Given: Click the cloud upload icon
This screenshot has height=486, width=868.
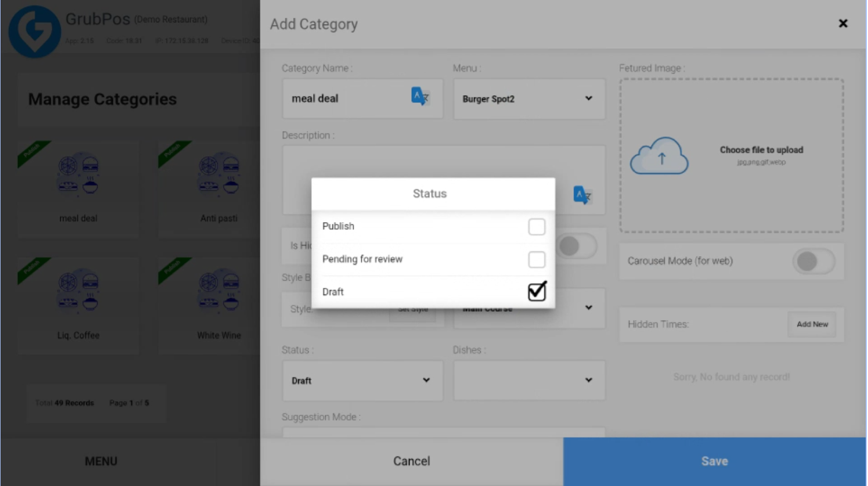Looking at the screenshot, I should [x=659, y=156].
